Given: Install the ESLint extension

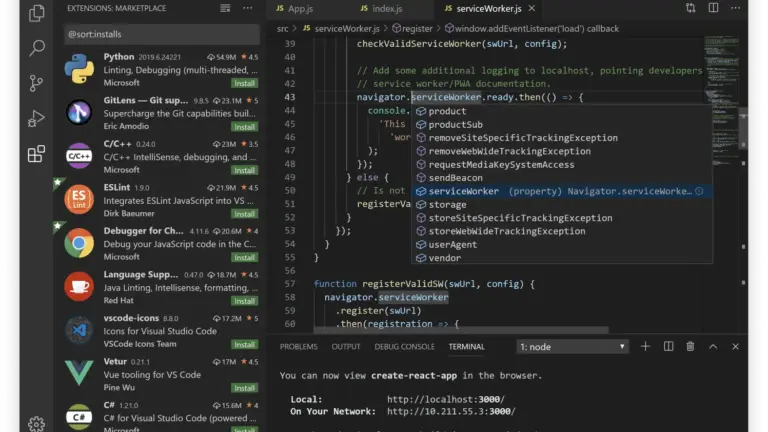Looking at the screenshot, I should pyautogui.click(x=244, y=214).
